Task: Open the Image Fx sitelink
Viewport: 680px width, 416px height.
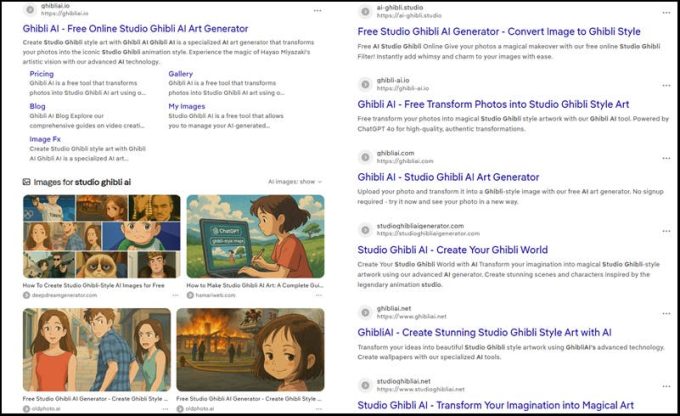Action: point(44,139)
